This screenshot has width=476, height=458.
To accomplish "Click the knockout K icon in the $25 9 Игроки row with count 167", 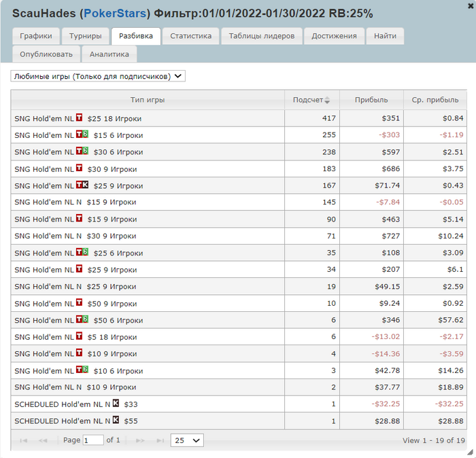I will coord(85,184).
